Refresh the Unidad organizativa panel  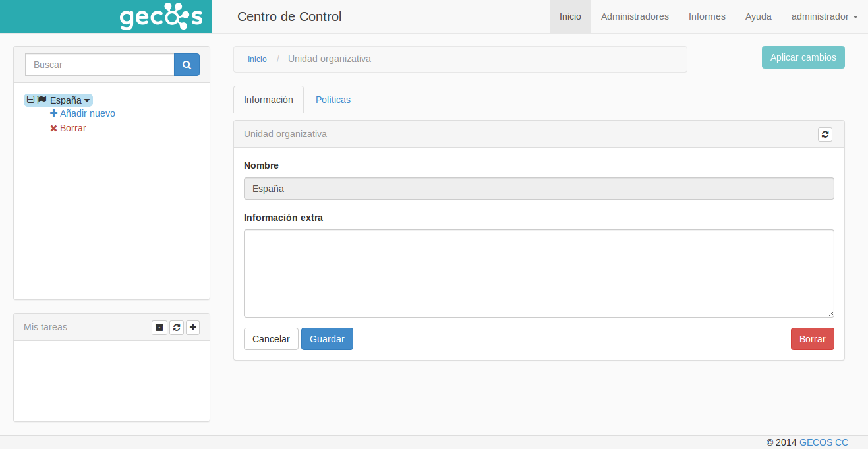coord(825,134)
